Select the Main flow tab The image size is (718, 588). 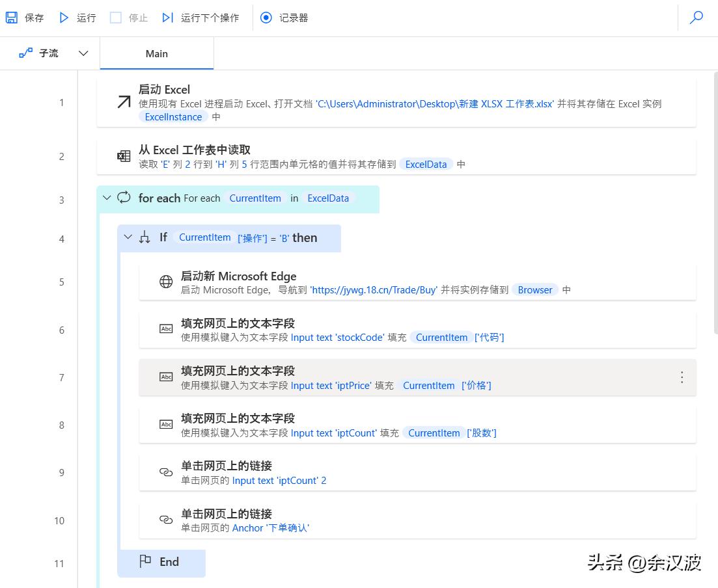click(156, 53)
